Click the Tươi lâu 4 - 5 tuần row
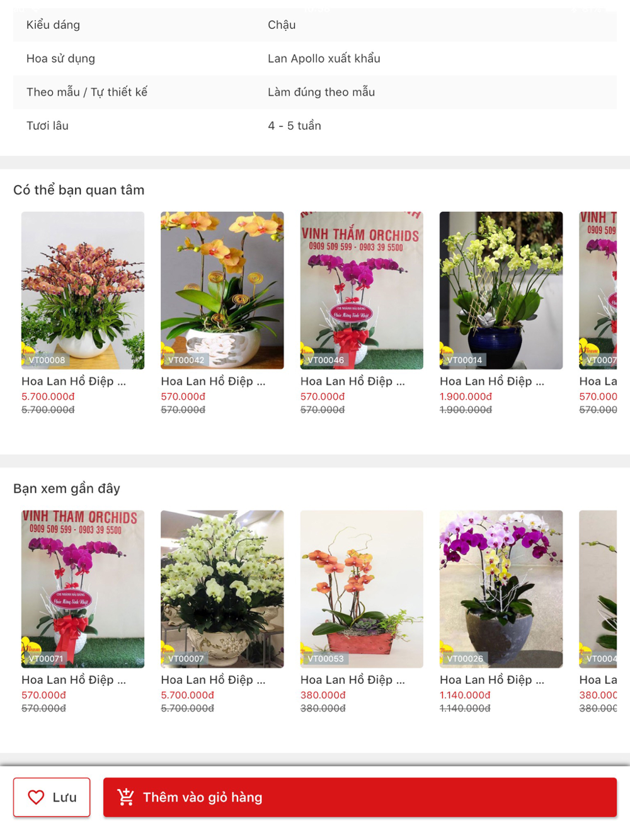The image size is (630, 840). (315, 126)
